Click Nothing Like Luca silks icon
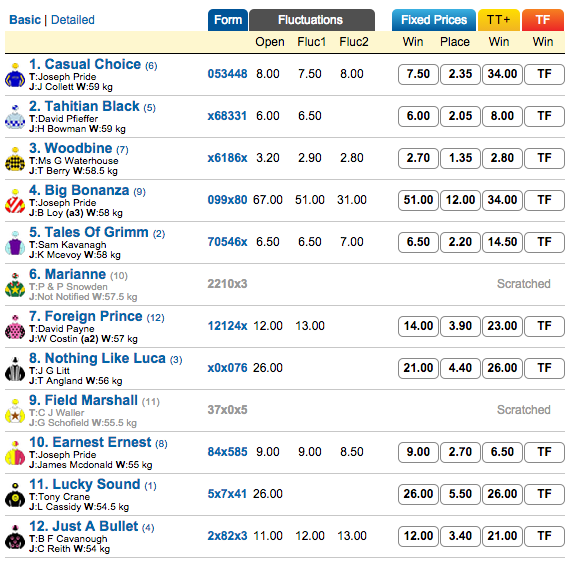This screenshot has width=569, height=565. [15, 369]
